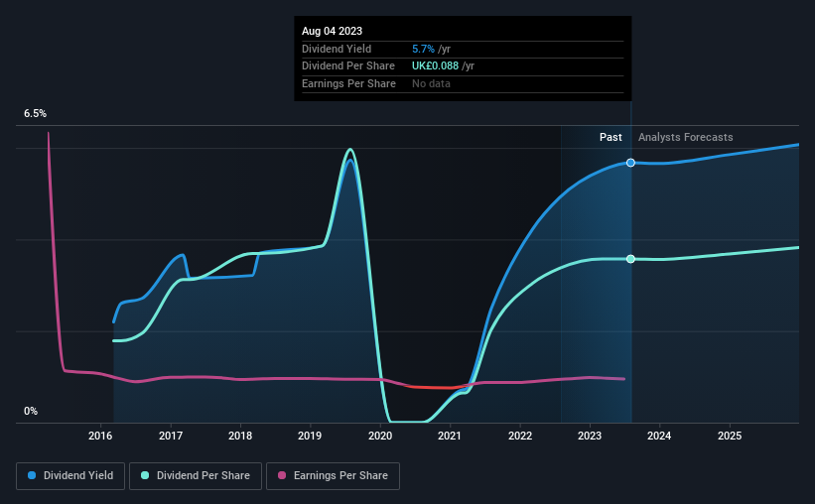Click the 6.5% y-axis label
This screenshot has height=504, width=815.
click(x=36, y=114)
